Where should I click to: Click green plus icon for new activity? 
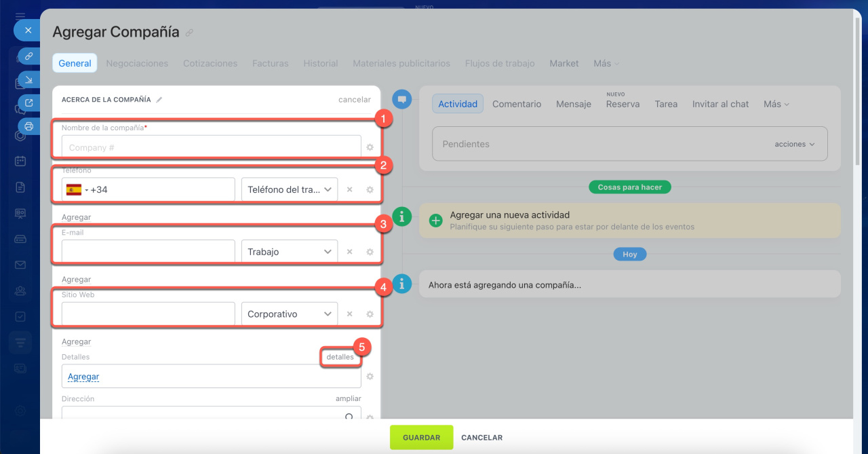click(x=436, y=221)
